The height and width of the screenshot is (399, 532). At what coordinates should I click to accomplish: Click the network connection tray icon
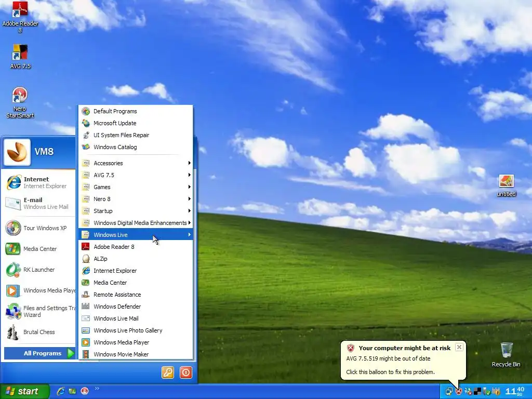click(449, 392)
